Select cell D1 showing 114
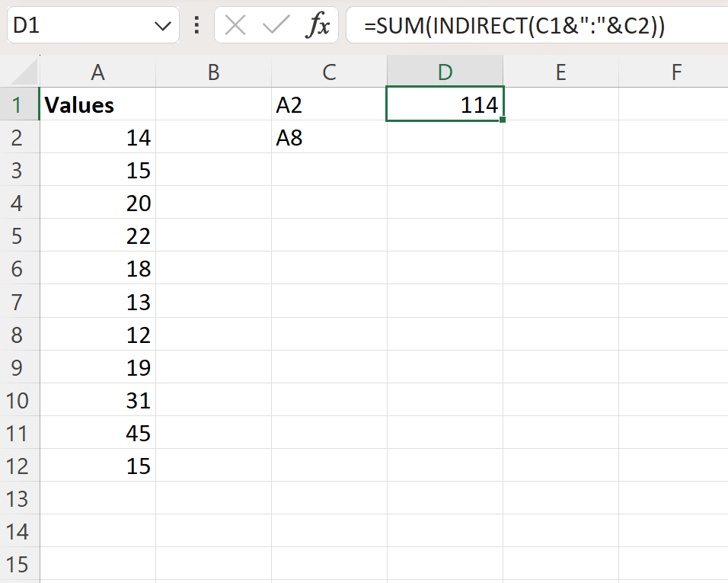The height and width of the screenshot is (583, 728). [x=445, y=104]
